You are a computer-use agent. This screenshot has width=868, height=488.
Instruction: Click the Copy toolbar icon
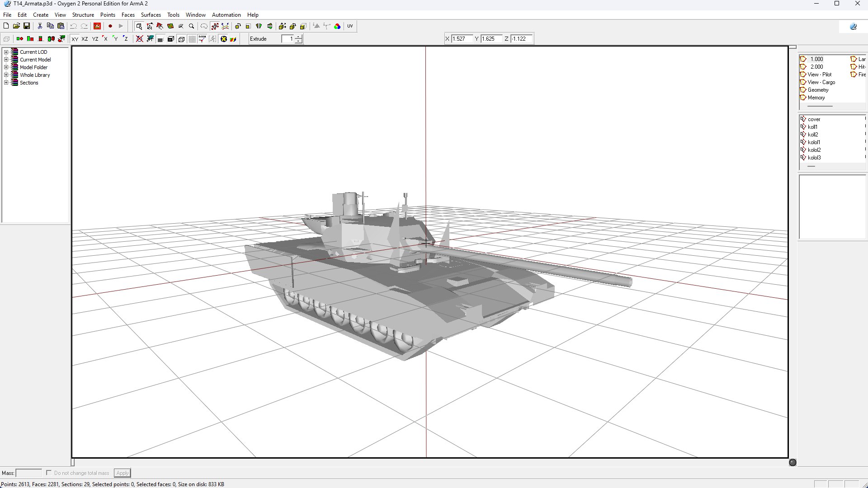[x=50, y=26]
